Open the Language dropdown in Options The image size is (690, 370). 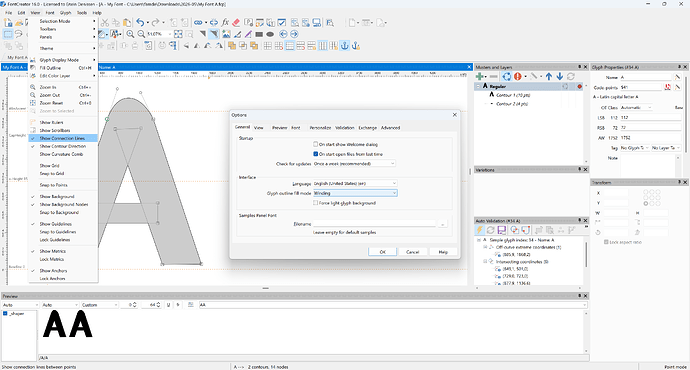coord(355,183)
